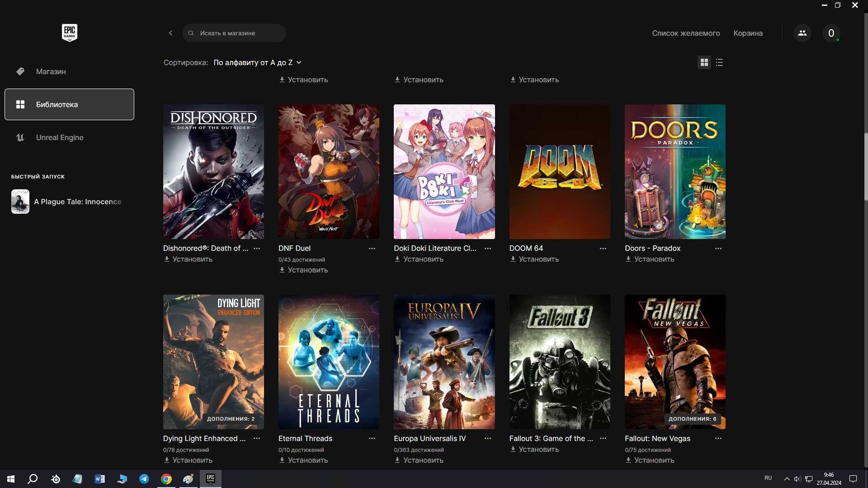Open the DNF Duel cover thumbnail
This screenshot has width=868, height=488.
pyautogui.click(x=329, y=172)
